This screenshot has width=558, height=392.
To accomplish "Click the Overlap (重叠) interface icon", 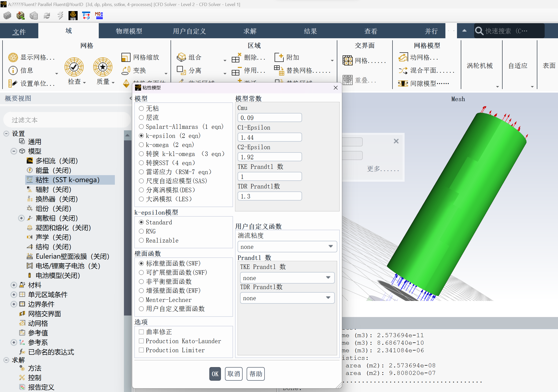I will (x=347, y=80).
